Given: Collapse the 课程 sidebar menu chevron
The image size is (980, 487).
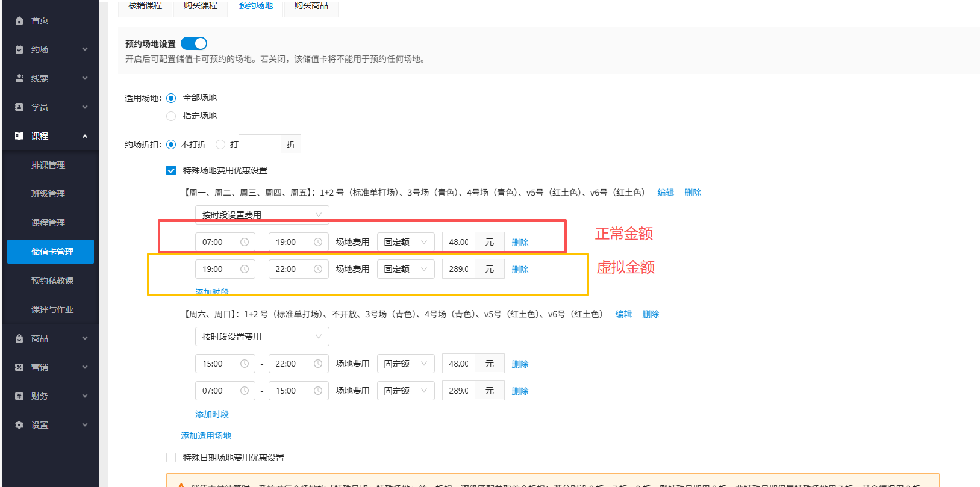Looking at the screenshot, I should 85,136.
